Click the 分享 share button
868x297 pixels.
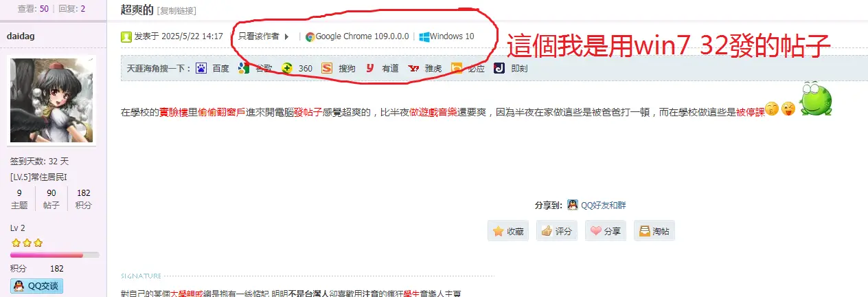(x=606, y=231)
